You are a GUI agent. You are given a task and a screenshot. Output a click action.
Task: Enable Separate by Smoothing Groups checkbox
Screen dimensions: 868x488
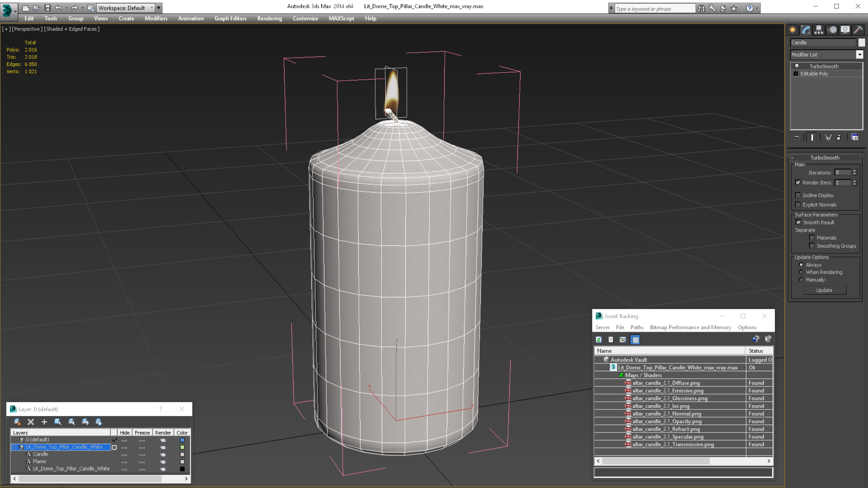coord(812,246)
